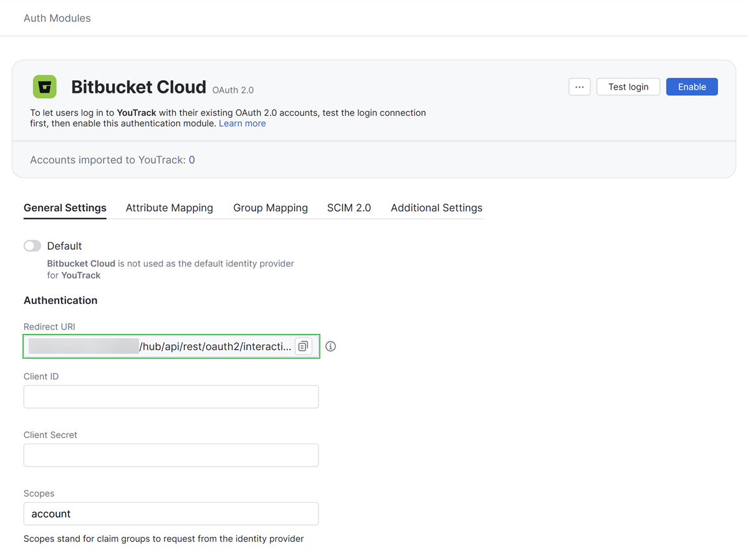This screenshot has height=560, width=748.
Task: Follow the Learn more link
Action: (242, 123)
